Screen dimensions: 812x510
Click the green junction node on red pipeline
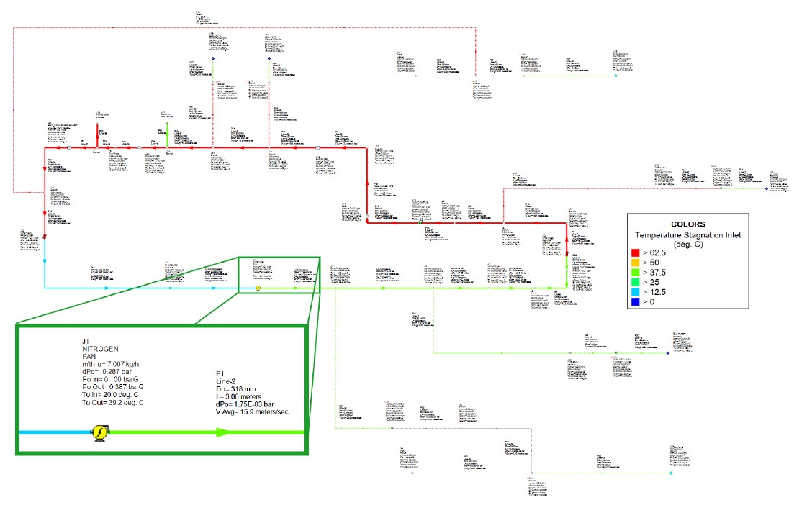(x=420, y=223)
